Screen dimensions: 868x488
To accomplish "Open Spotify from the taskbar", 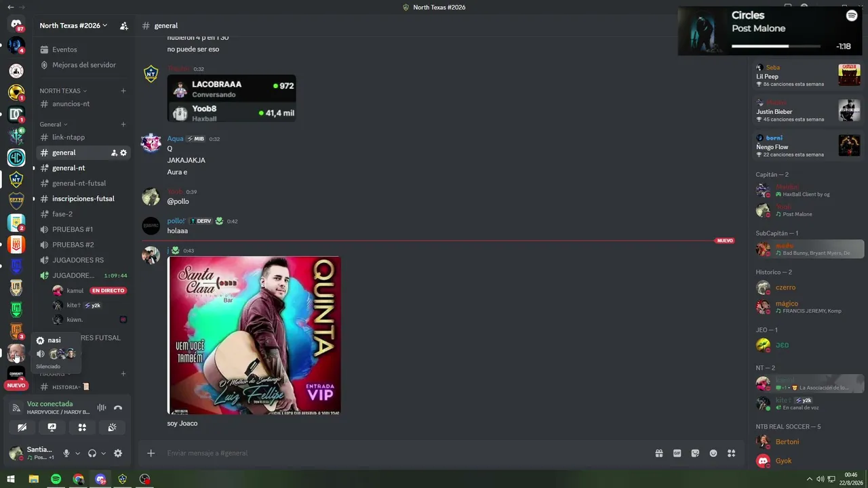I will (56, 479).
